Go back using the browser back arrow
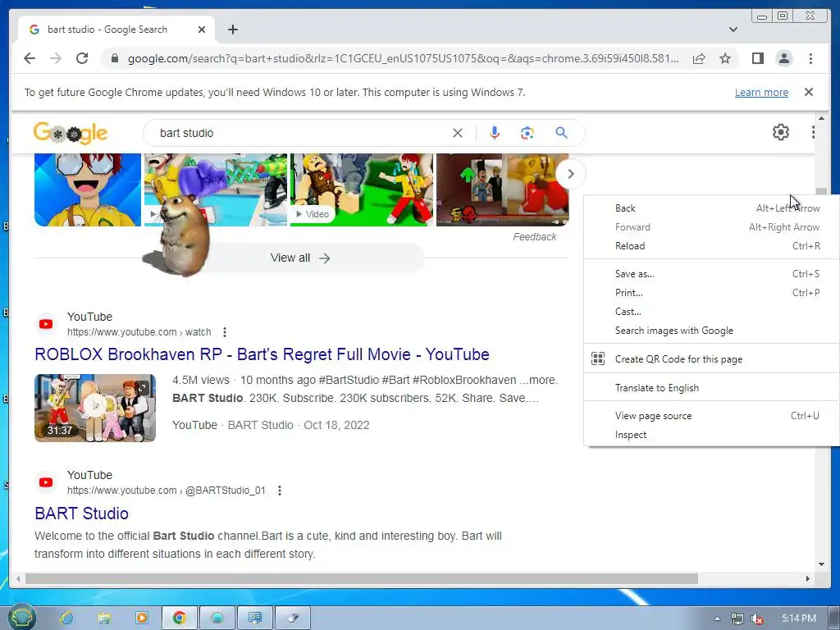This screenshot has height=630, width=840. (x=30, y=58)
